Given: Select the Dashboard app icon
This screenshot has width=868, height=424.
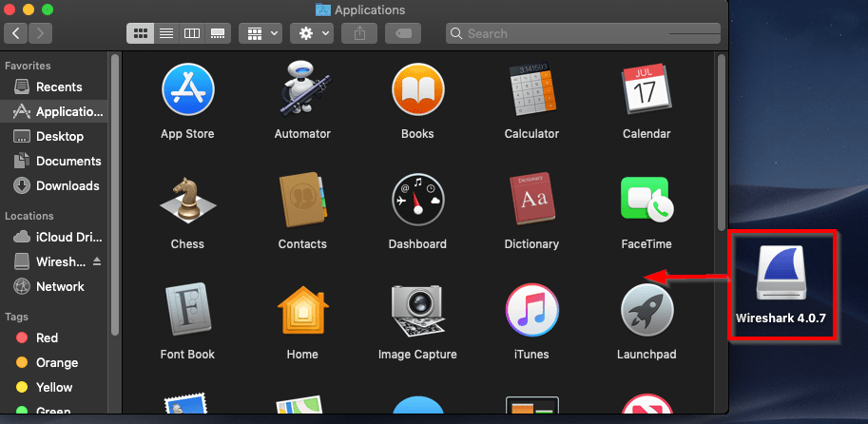Looking at the screenshot, I should coord(418,200).
